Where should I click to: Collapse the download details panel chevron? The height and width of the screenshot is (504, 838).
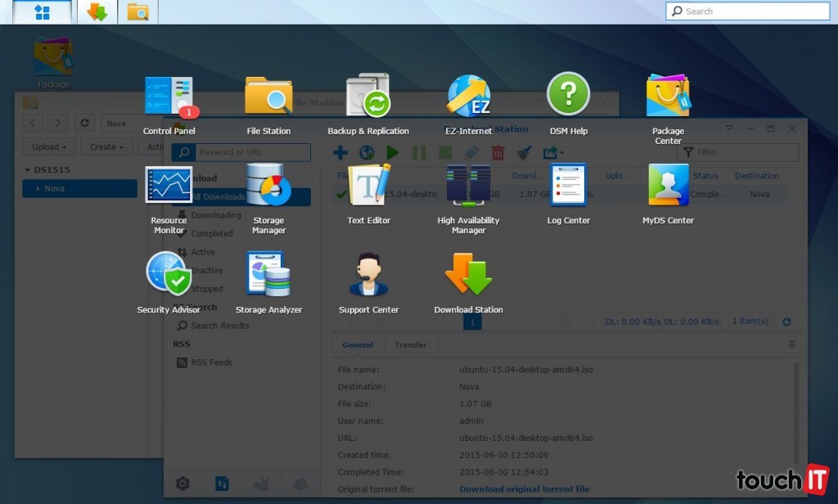(x=791, y=344)
